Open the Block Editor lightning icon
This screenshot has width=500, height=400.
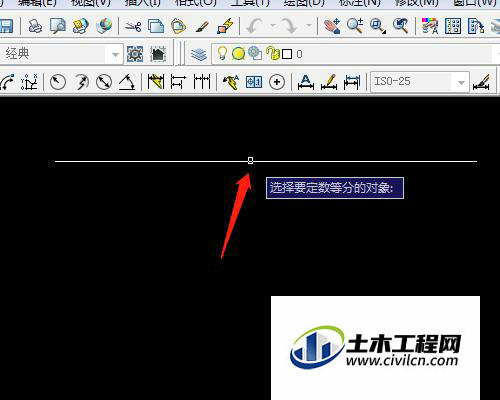click(225, 26)
